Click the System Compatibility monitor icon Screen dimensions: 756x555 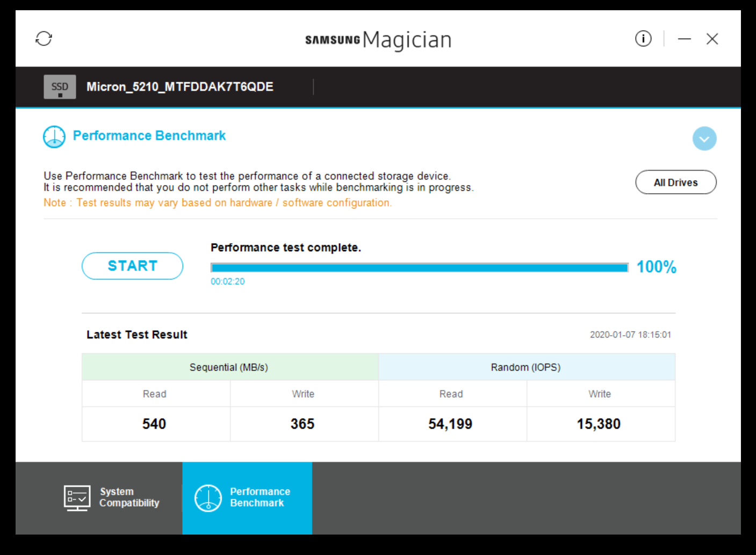[x=77, y=497]
